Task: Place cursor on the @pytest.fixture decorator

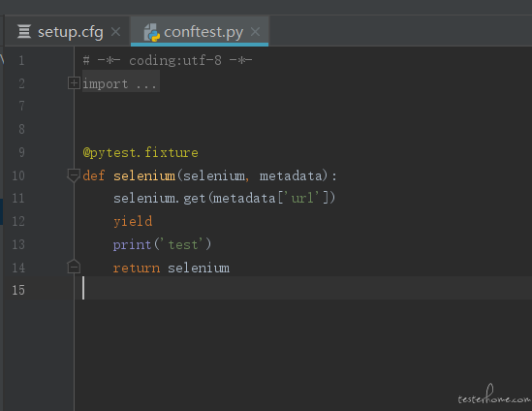Action: (141, 153)
